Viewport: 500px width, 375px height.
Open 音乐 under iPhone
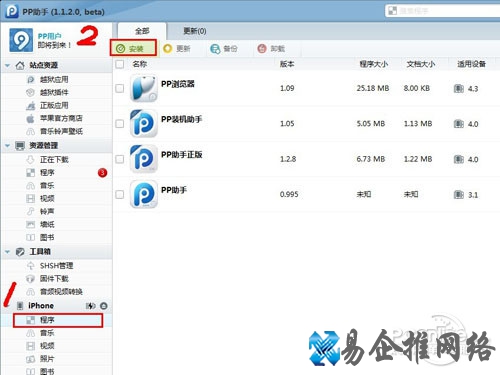[x=47, y=333]
